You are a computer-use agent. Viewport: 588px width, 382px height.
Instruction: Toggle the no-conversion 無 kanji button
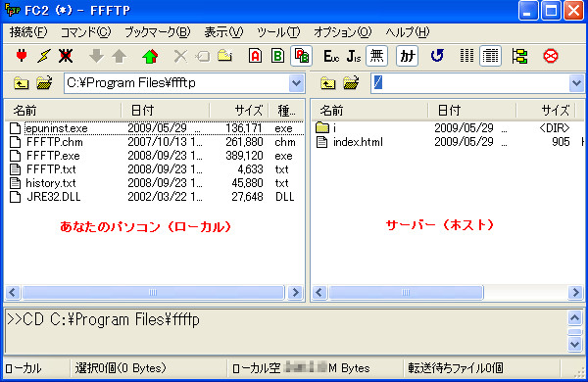click(376, 56)
